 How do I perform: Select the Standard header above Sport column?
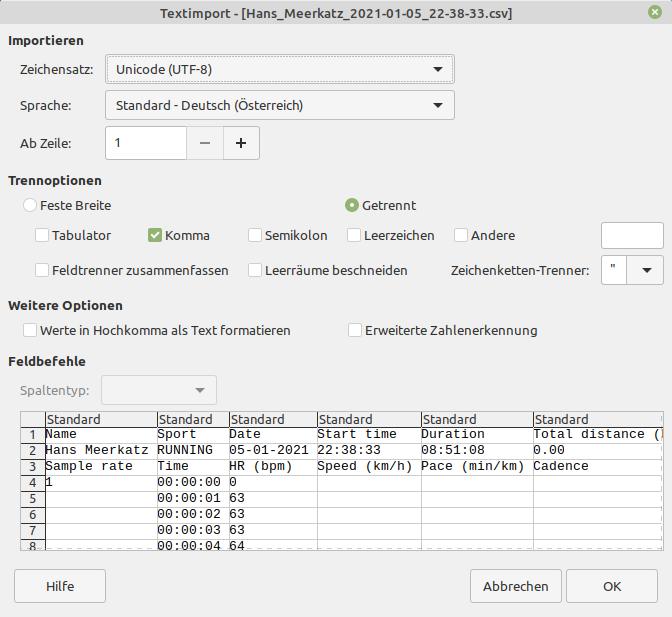193,419
